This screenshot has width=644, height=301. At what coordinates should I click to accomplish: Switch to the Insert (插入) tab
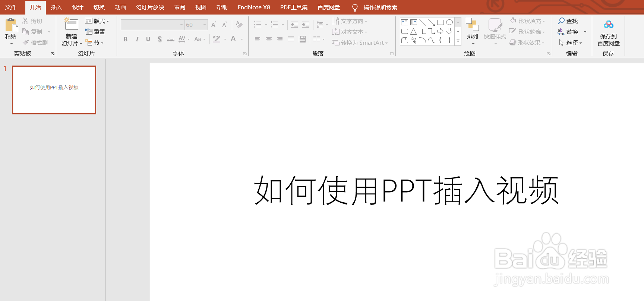point(56,7)
